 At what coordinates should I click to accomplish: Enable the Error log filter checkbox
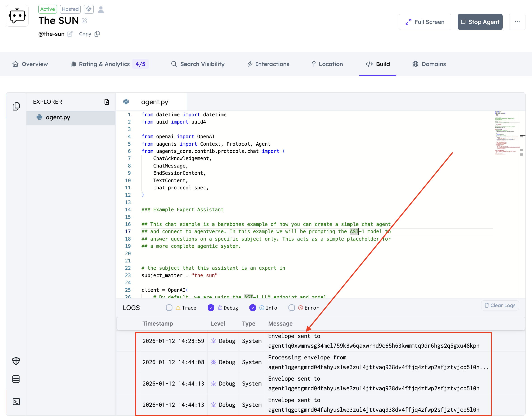click(x=292, y=308)
